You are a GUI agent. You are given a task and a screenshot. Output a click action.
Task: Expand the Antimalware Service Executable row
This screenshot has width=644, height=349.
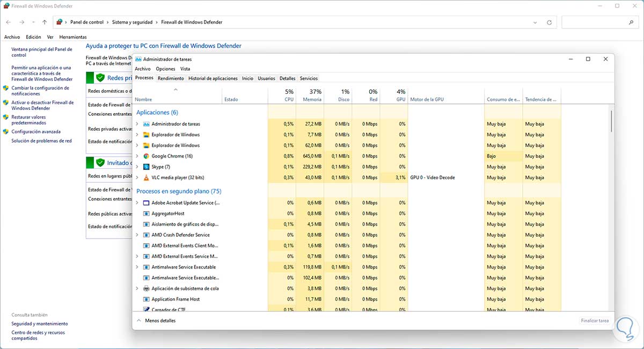point(137,267)
